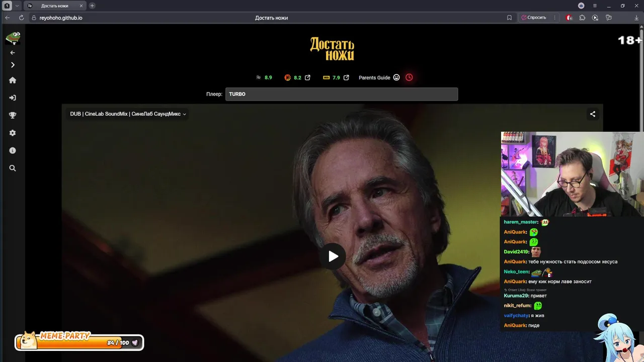This screenshot has width=644, height=362.
Task: Click the chat username Kuruma29
Action: click(x=516, y=296)
